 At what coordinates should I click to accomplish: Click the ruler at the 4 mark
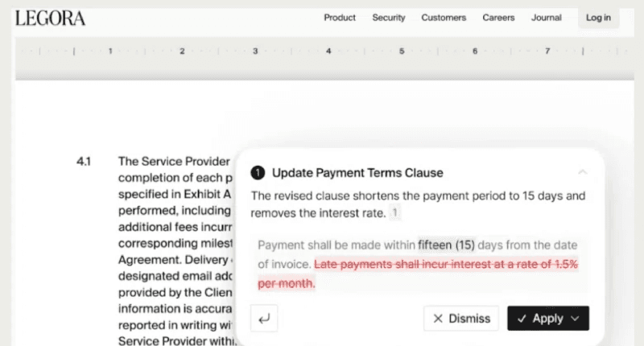pyautogui.click(x=328, y=51)
